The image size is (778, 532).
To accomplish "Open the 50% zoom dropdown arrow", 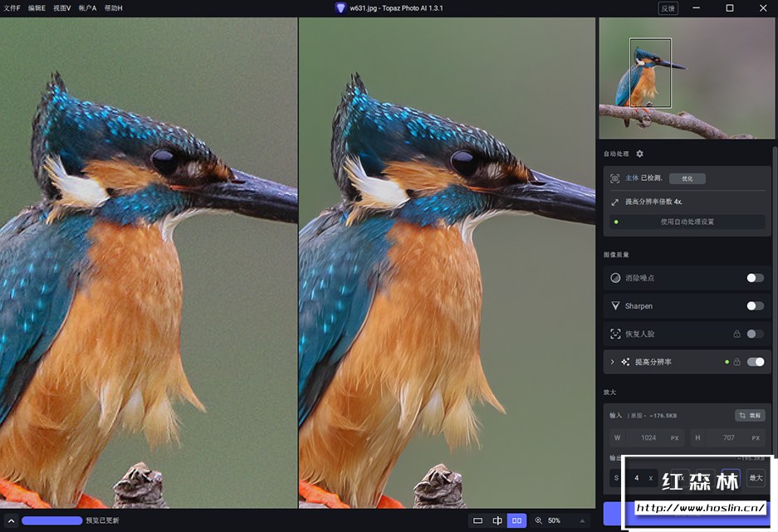I will [582, 520].
